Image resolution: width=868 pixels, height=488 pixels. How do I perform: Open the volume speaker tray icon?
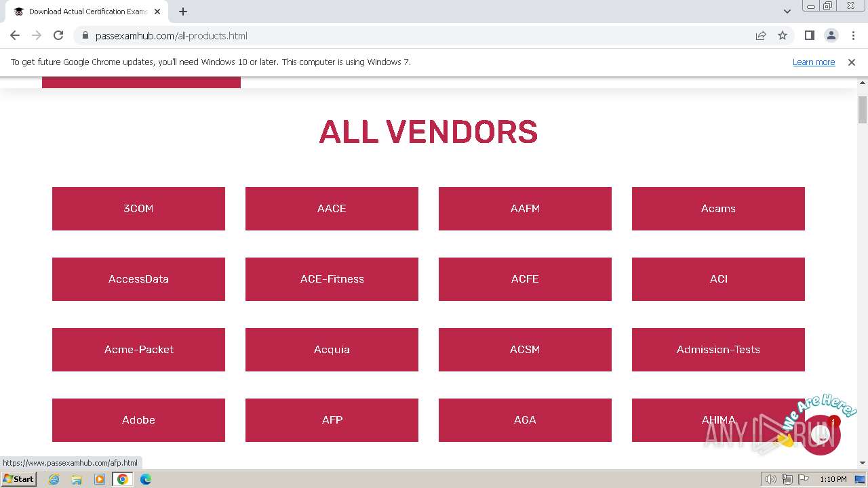[771, 479]
